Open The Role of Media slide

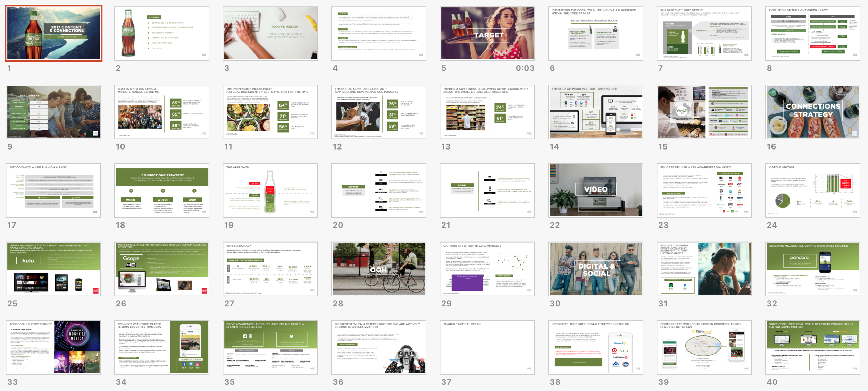tap(596, 112)
